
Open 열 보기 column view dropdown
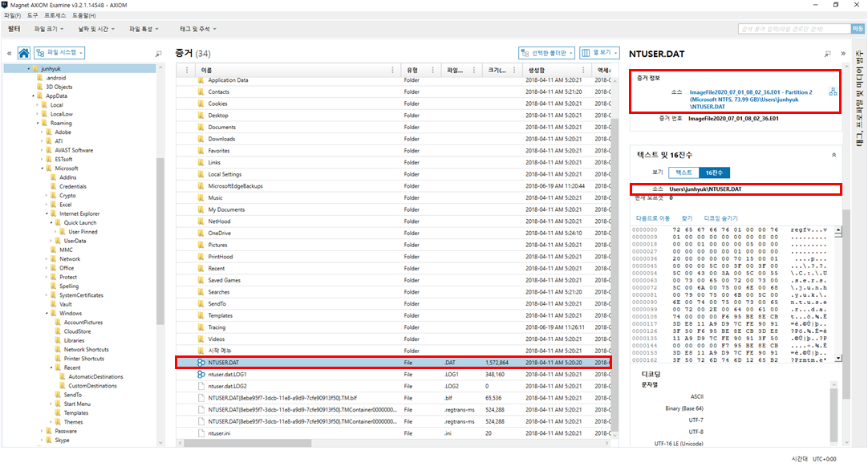point(599,53)
